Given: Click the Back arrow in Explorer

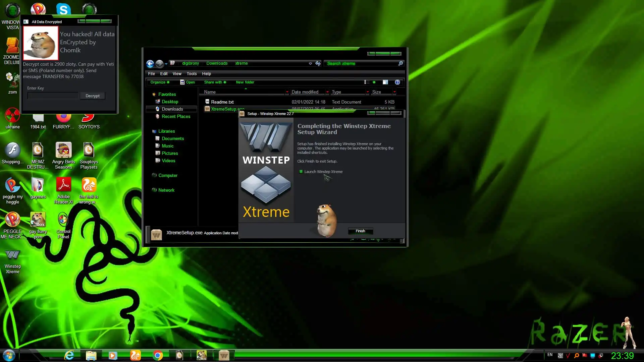Looking at the screenshot, I should point(150,63).
